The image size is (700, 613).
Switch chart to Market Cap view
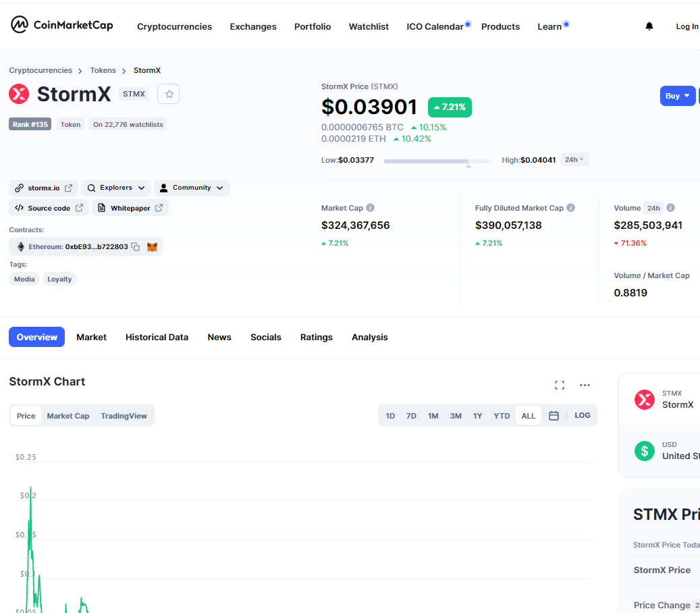[x=68, y=416]
